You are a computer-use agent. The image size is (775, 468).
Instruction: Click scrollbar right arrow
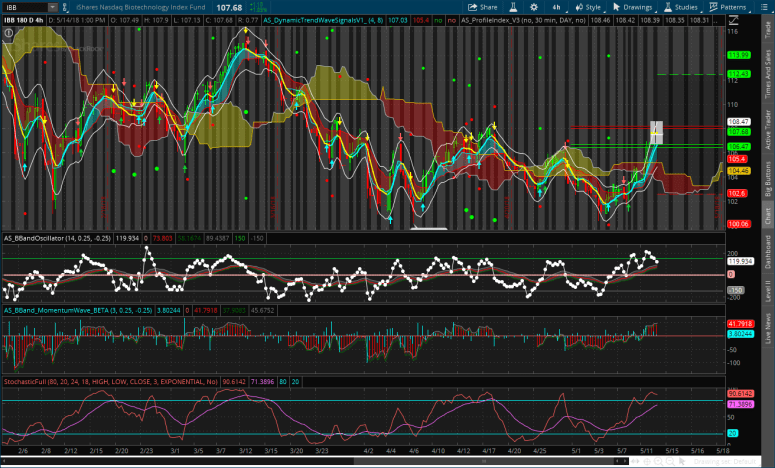point(625,461)
